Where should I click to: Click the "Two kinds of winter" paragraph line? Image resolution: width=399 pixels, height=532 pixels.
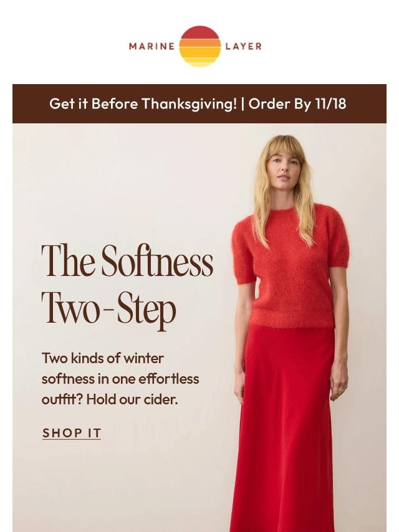tap(102, 358)
